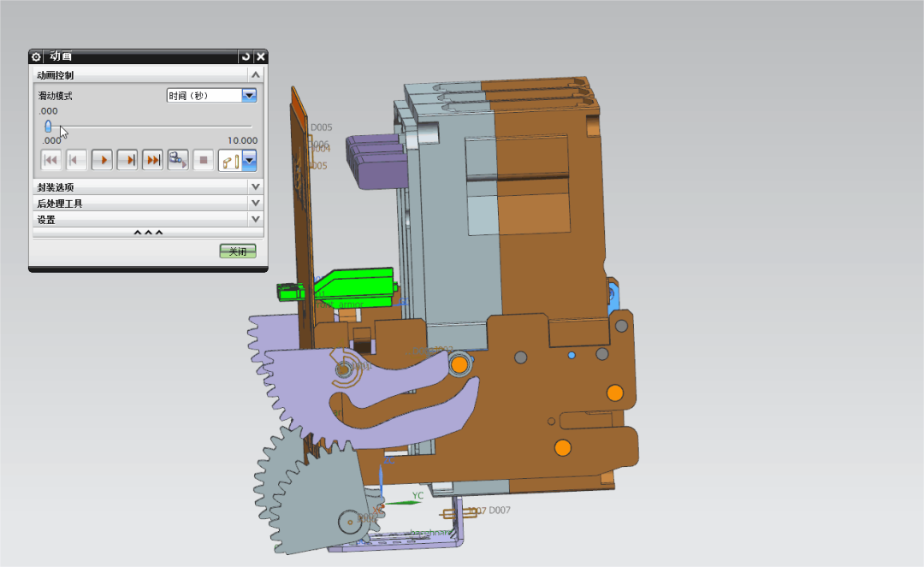Click the D007 label in the viewport

pyautogui.click(x=499, y=511)
